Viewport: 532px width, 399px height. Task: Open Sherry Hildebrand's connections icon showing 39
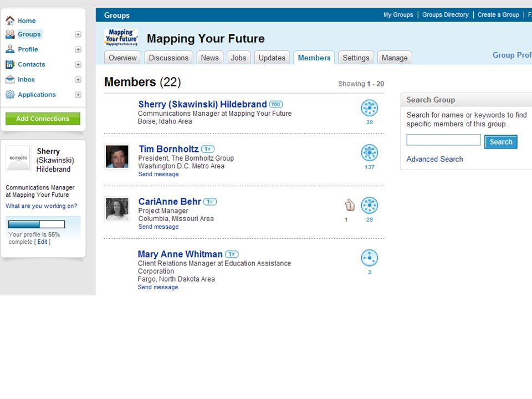(x=370, y=108)
